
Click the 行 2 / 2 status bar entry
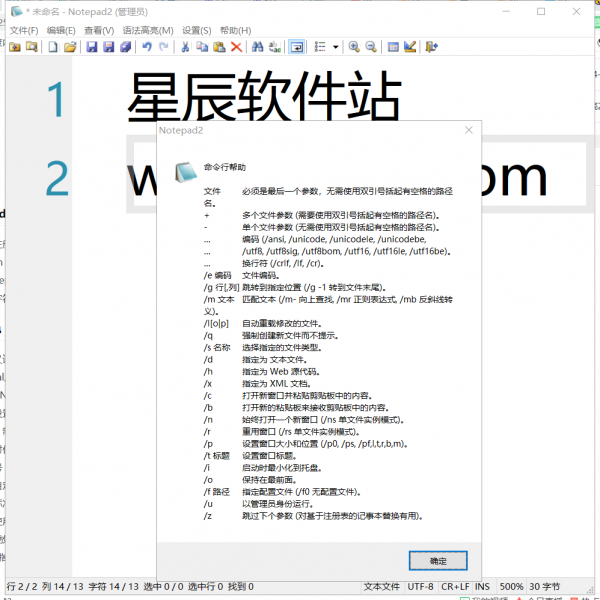pyautogui.click(x=22, y=587)
